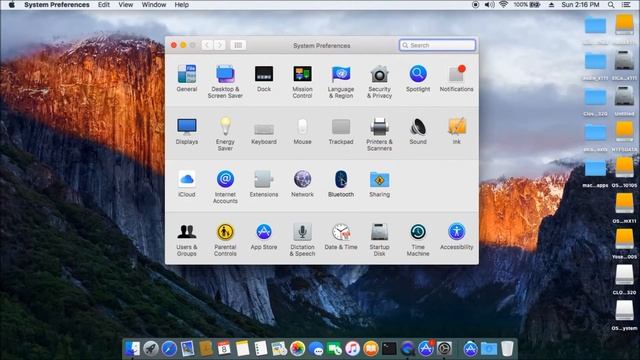The image size is (640, 360).
Task: Click the eject icon in the menu bar
Action: click(551, 5)
